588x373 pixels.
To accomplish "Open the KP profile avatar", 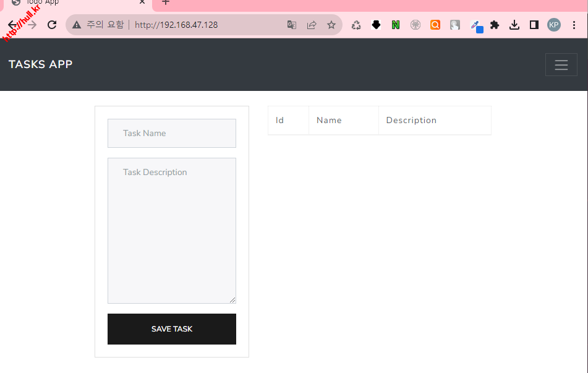I will tap(554, 25).
